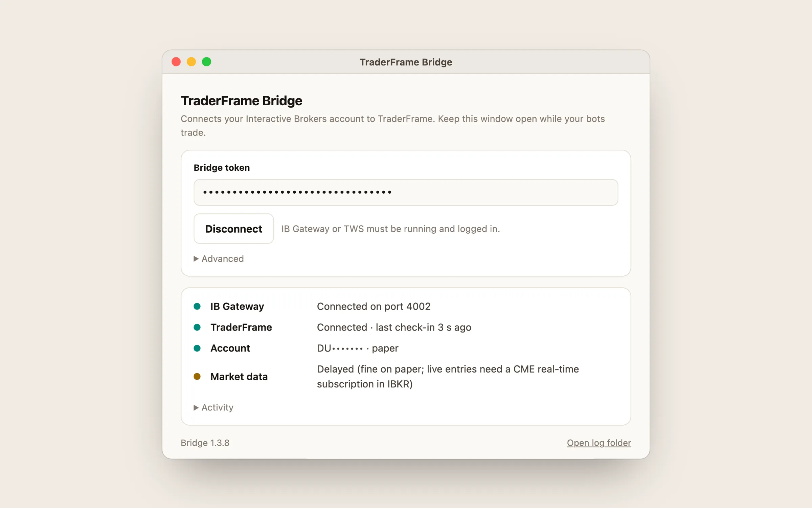The image size is (812, 508).
Task: Click the window title bar text
Action: pyautogui.click(x=406, y=62)
